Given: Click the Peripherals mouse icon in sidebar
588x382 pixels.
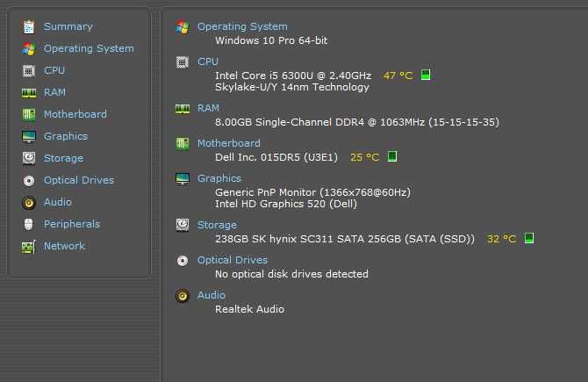Looking at the screenshot, I should click(29, 224).
